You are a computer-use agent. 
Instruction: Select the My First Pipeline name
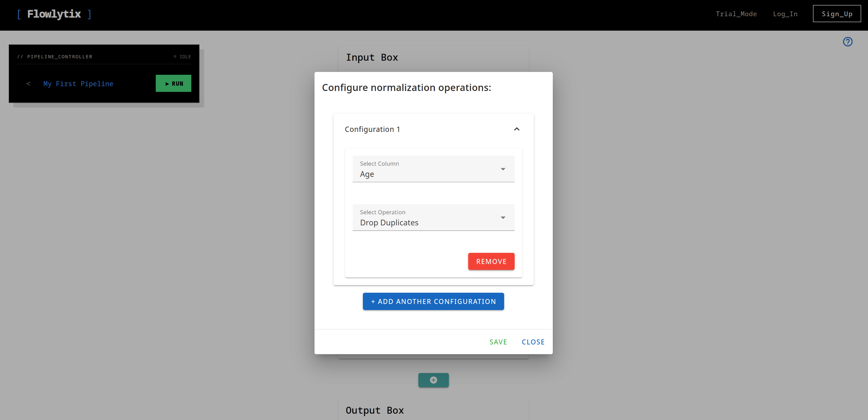click(x=78, y=84)
